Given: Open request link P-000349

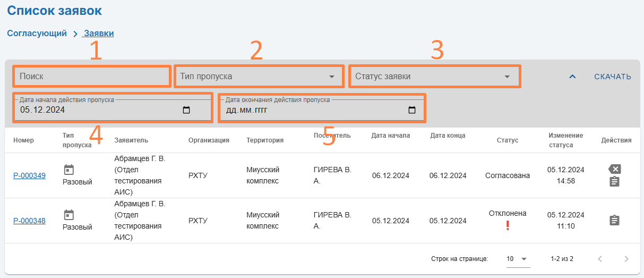Looking at the screenshot, I should tap(29, 175).
